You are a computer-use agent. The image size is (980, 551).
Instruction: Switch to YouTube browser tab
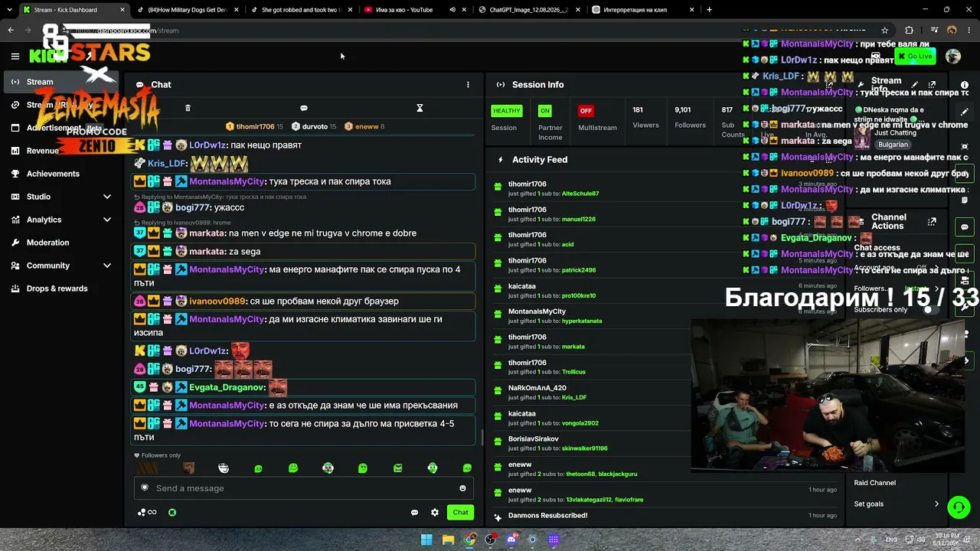pos(415,10)
